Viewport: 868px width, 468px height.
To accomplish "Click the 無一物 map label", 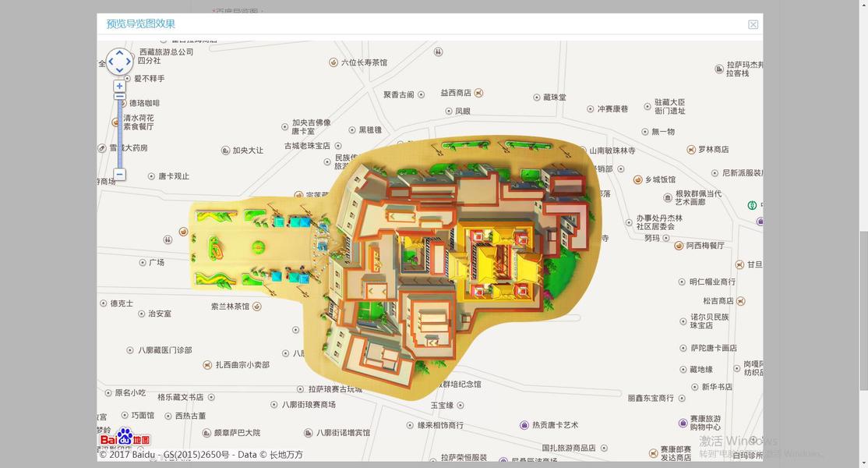I will click(x=663, y=132).
